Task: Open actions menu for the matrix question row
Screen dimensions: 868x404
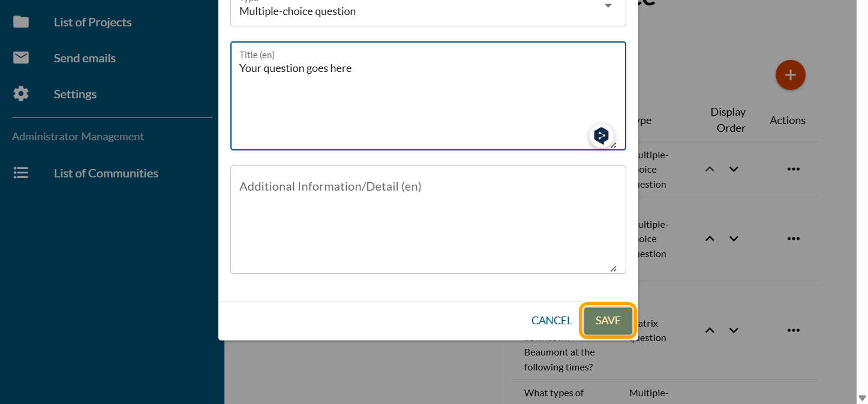Action: click(x=793, y=330)
